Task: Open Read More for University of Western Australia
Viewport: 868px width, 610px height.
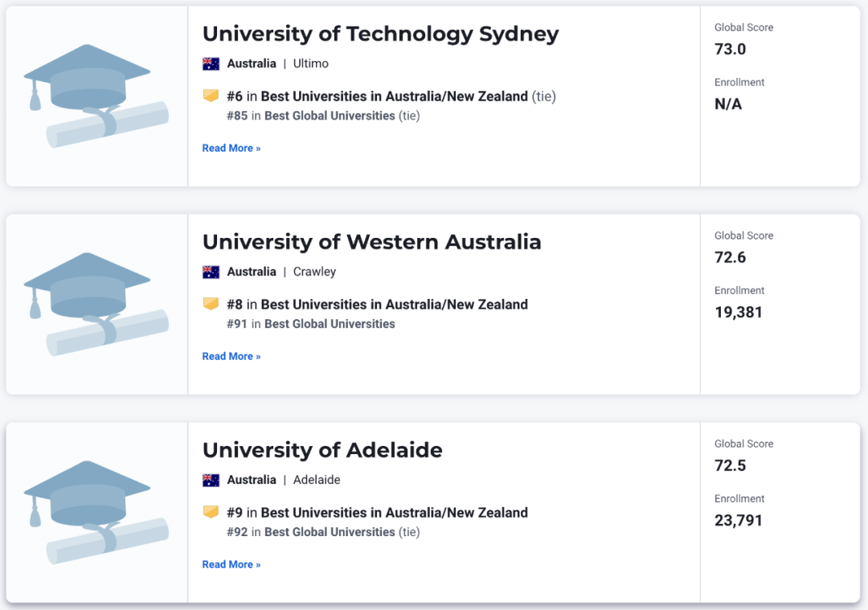Action: click(231, 357)
